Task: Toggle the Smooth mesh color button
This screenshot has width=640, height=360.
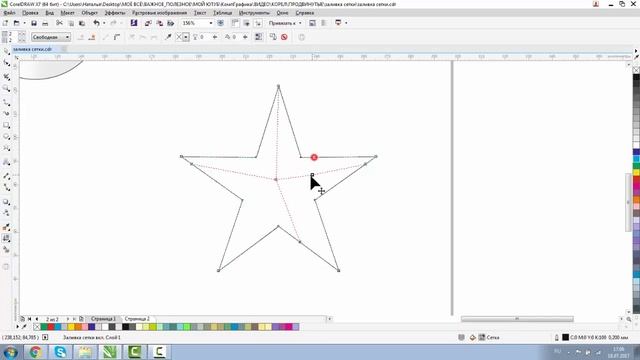Action: [258, 37]
